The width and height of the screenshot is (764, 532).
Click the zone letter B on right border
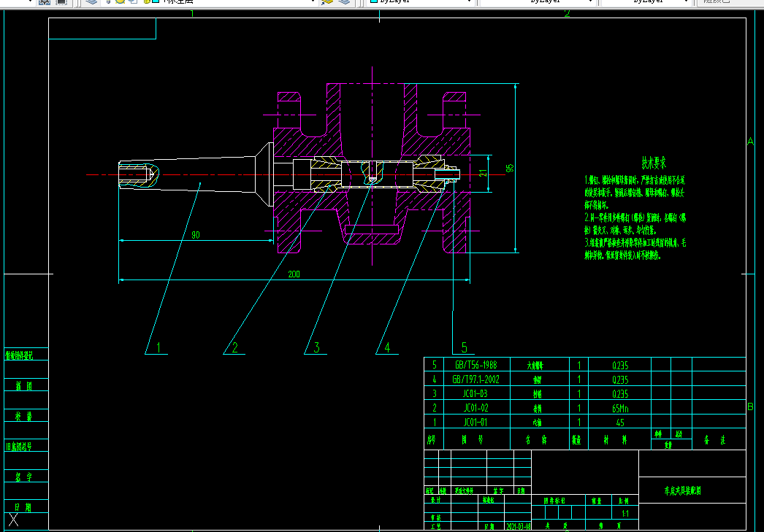[x=750, y=406]
